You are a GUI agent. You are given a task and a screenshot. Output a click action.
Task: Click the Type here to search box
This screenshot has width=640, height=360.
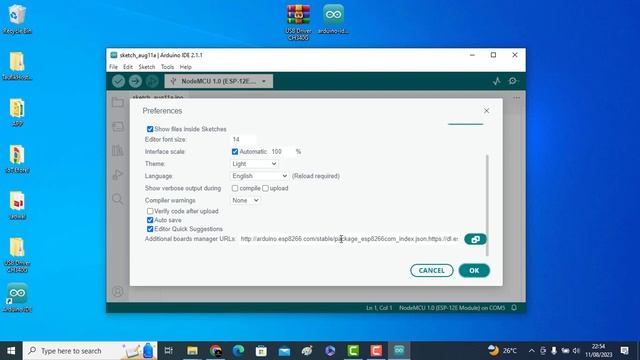coord(90,351)
